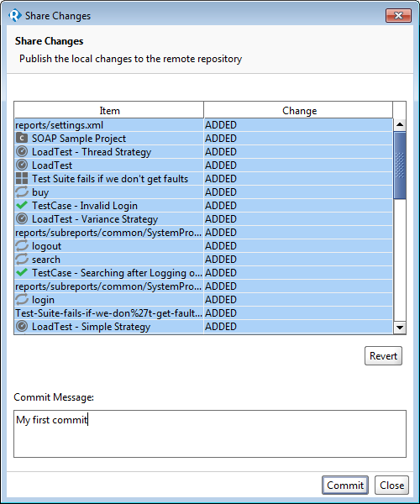Click the LoadTest - Thread Strategy gauge icon
420x504 pixels.
22,152
